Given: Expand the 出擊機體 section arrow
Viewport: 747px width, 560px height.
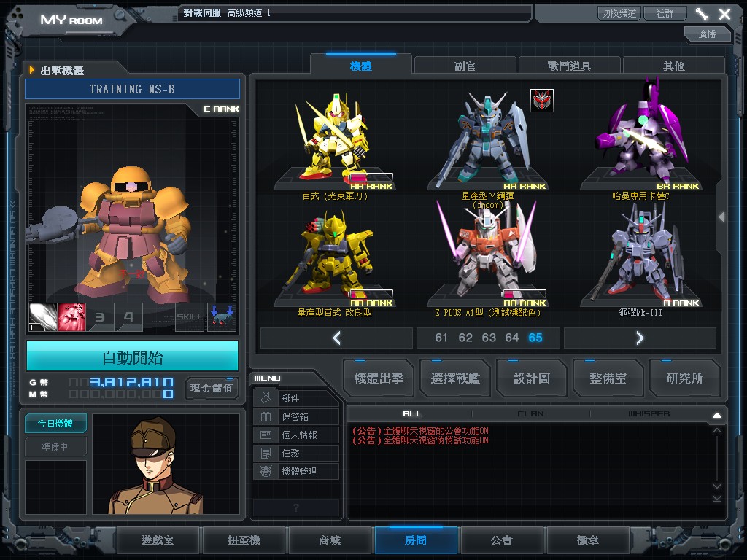Looking at the screenshot, I should [x=32, y=70].
